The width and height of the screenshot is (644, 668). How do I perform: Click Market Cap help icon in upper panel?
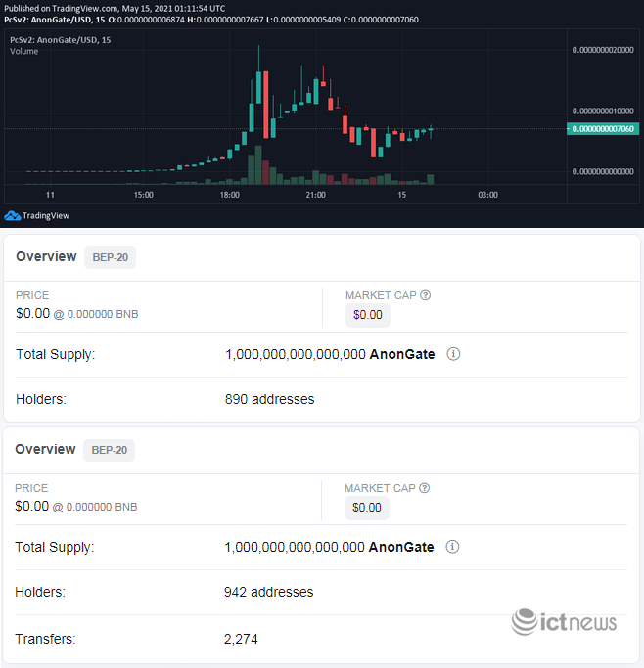click(425, 295)
